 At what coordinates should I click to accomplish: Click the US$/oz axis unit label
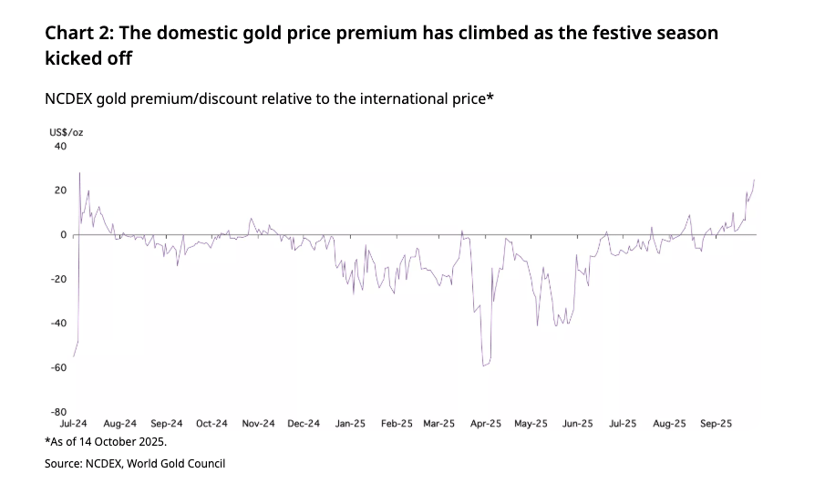67,132
